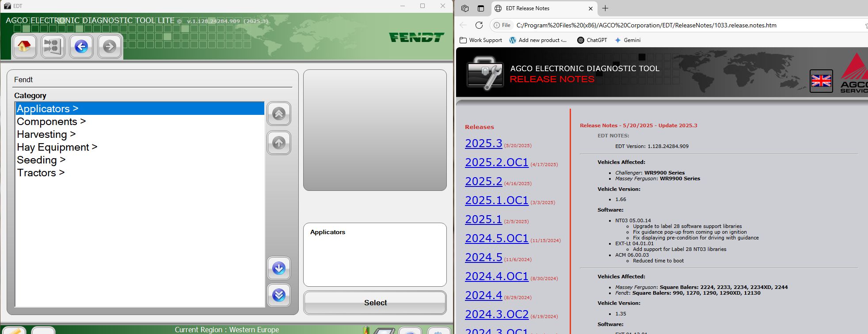Open a new browser tab
Screen dimensions: 868x334
point(605,8)
